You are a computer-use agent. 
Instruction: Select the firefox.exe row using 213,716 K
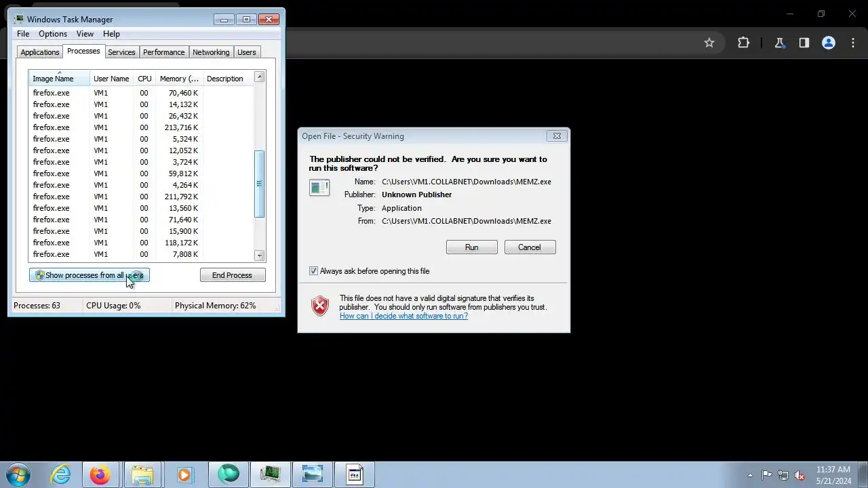pyautogui.click(x=141, y=127)
